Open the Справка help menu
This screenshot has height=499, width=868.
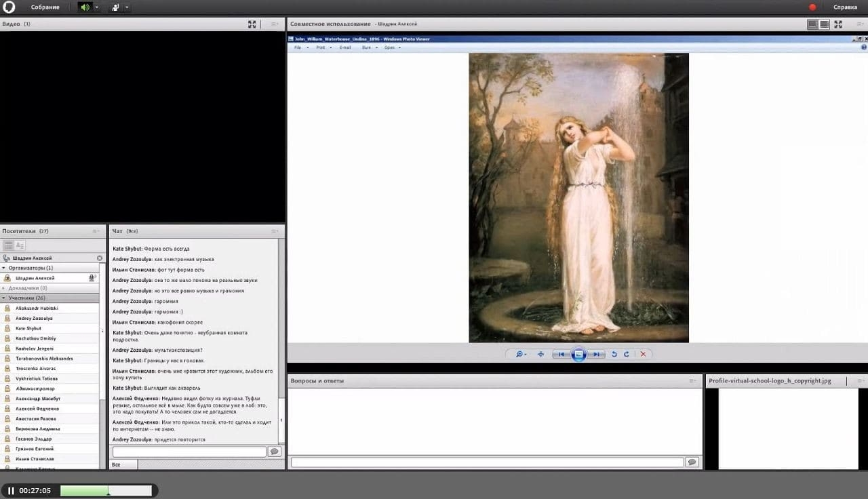845,7
